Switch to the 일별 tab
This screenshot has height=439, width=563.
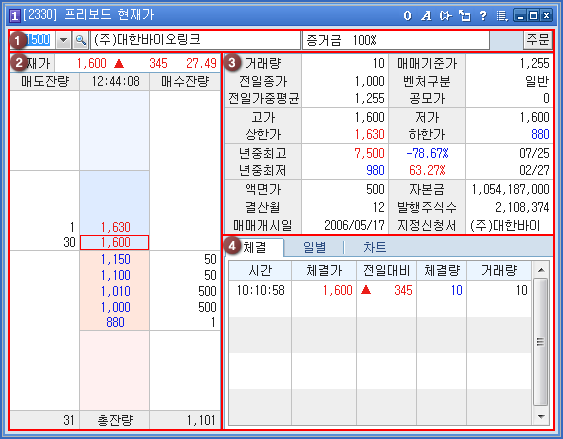click(314, 247)
